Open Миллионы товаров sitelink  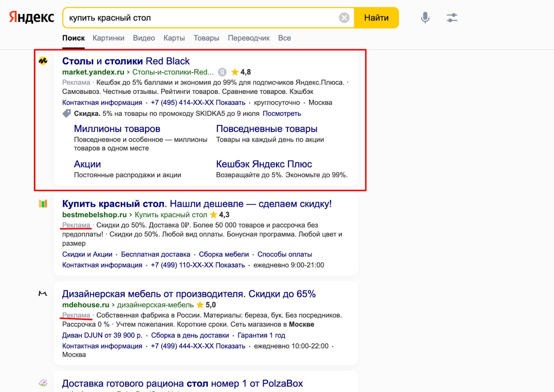(117, 129)
